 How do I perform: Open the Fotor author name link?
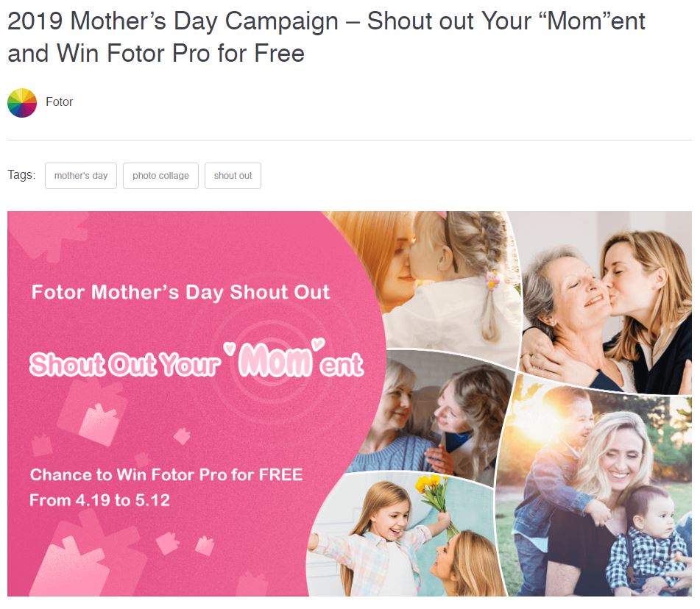[x=59, y=102]
